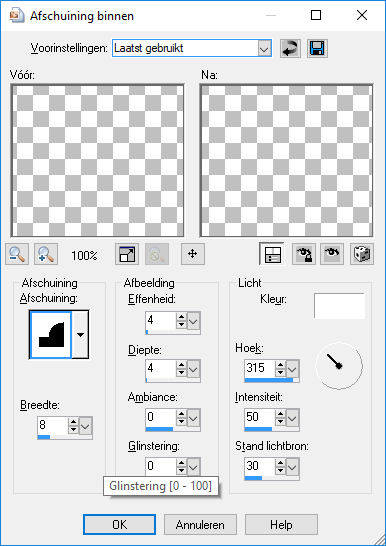
Task: Open the Effenheid value slider dropdown
Action: [x=194, y=321]
